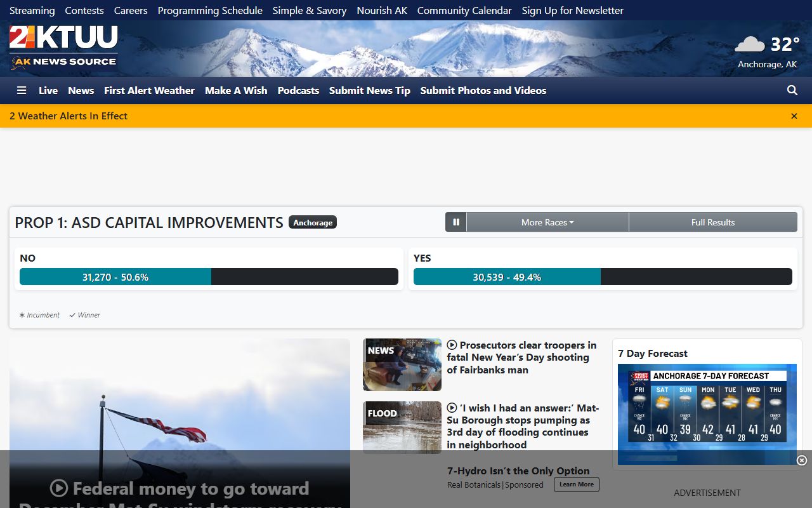Open First Alert Weather
Screen dimensions: 812x508
click(x=150, y=90)
